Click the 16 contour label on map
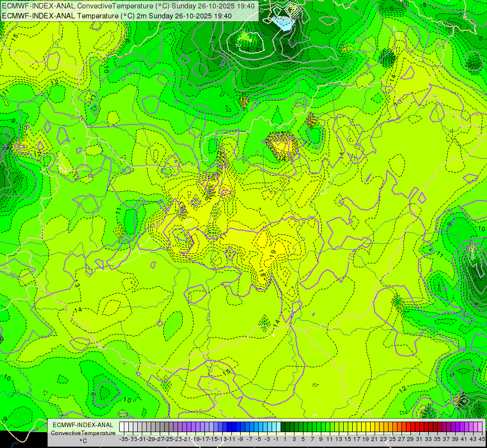 click(205, 196)
